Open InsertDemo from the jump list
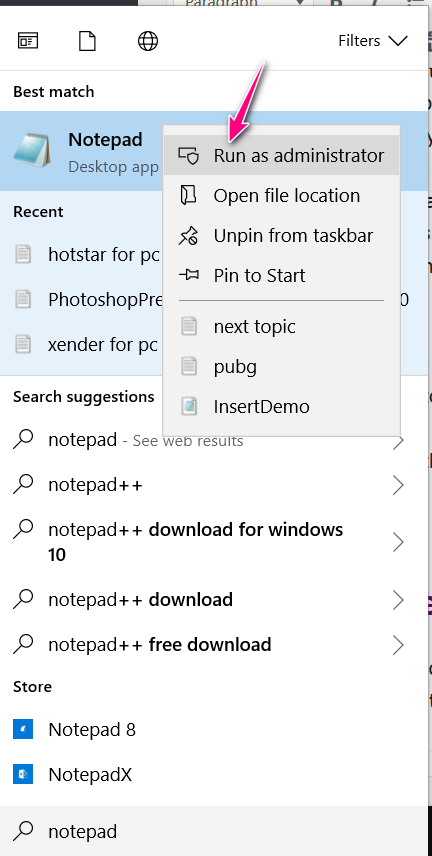The image size is (432, 856). pos(282,406)
